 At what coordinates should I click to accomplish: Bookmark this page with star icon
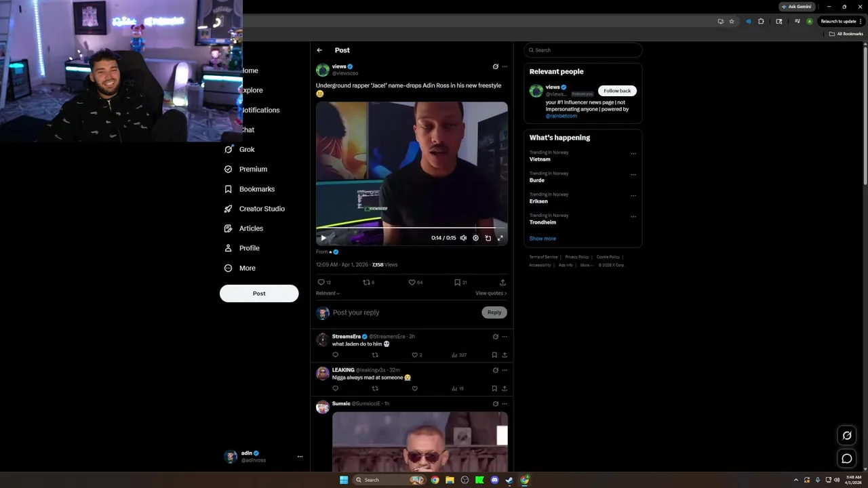coord(732,21)
